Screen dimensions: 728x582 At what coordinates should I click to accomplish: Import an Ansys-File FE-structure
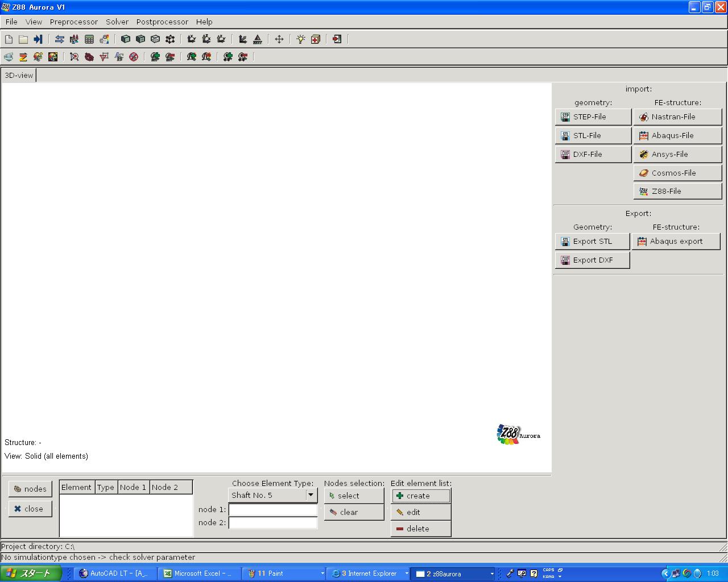[678, 154]
